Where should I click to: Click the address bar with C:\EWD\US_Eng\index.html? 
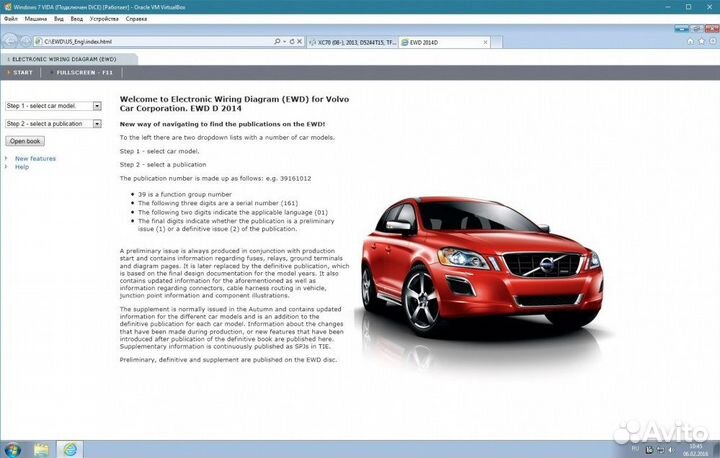coord(154,41)
